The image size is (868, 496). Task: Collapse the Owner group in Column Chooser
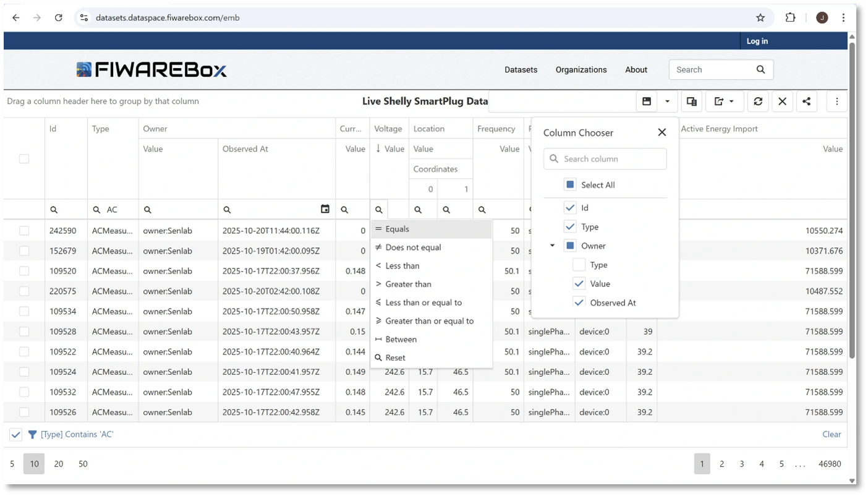(x=552, y=246)
